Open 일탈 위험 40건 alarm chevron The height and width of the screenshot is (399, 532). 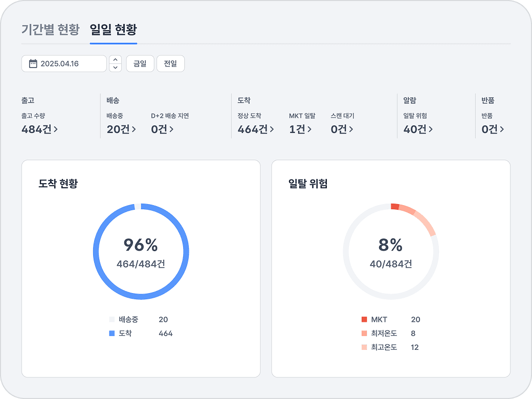click(x=431, y=129)
